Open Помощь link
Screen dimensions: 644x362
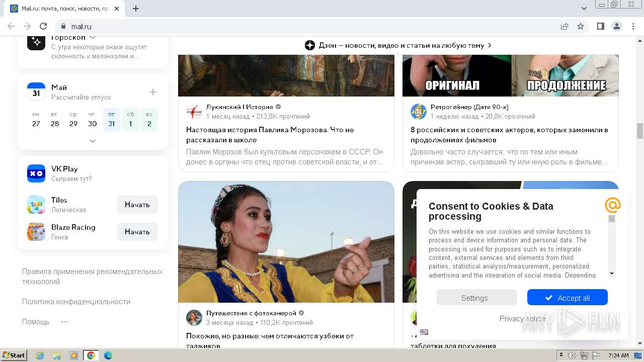[x=36, y=322]
